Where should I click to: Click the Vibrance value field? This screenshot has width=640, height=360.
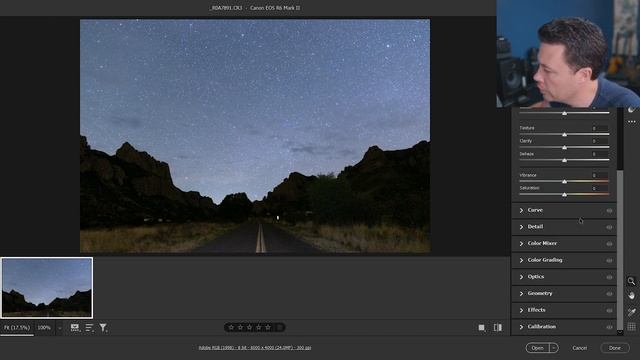point(600,176)
